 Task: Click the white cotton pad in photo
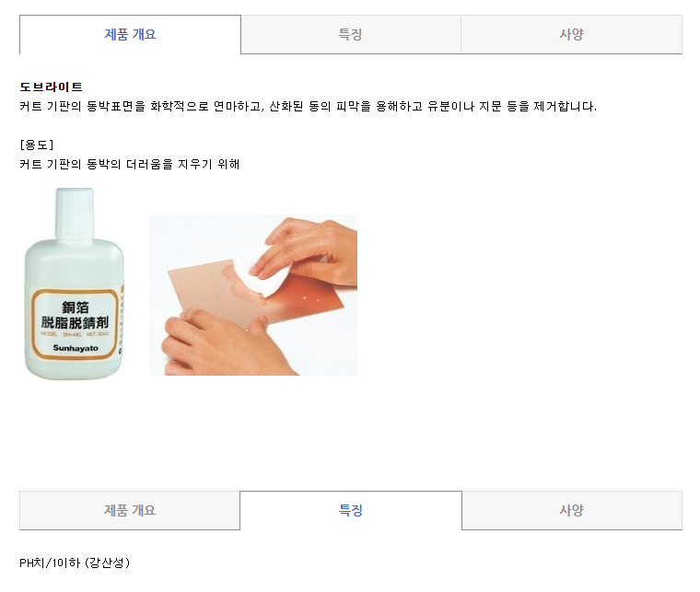pyautogui.click(x=259, y=273)
